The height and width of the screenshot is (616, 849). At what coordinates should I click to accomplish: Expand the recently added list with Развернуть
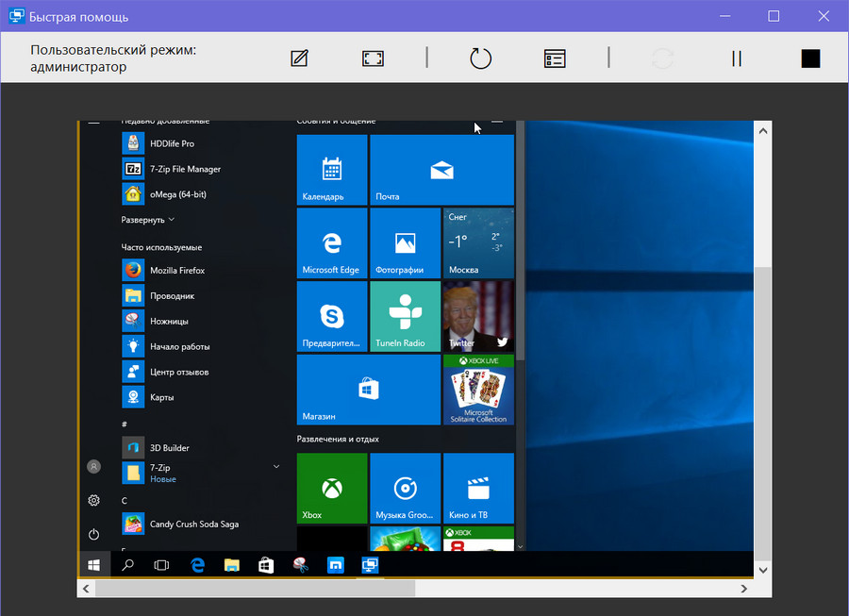pos(148,220)
